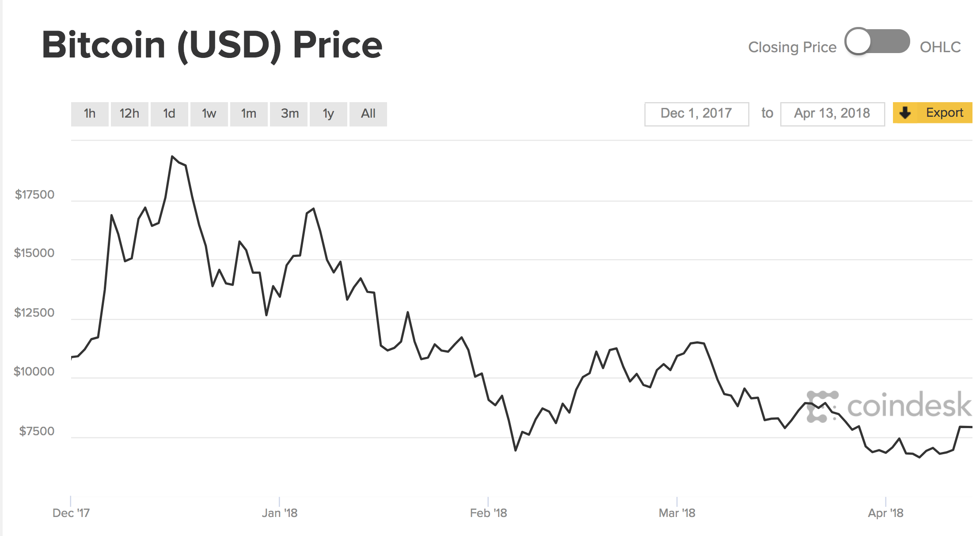Flip the OHLC switch control
This screenshot has width=980, height=536.
877,42
